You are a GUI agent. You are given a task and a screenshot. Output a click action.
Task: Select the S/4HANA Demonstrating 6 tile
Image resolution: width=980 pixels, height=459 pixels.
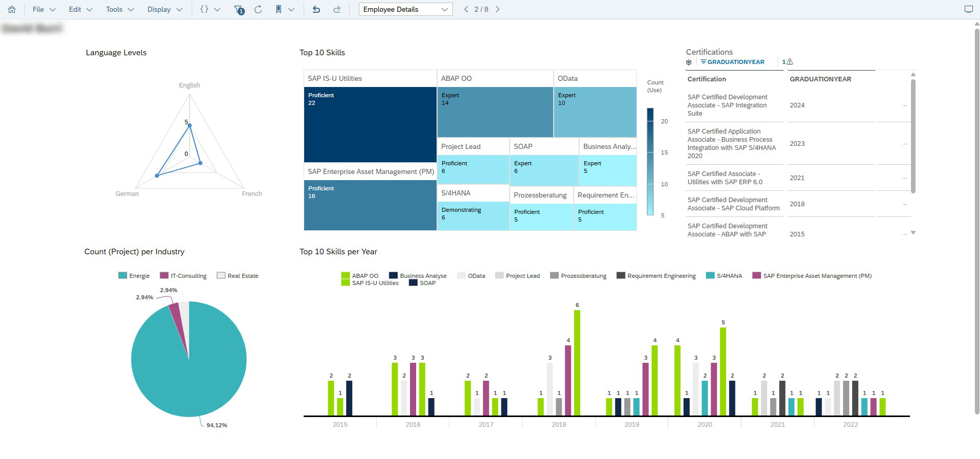pyautogui.click(x=473, y=216)
